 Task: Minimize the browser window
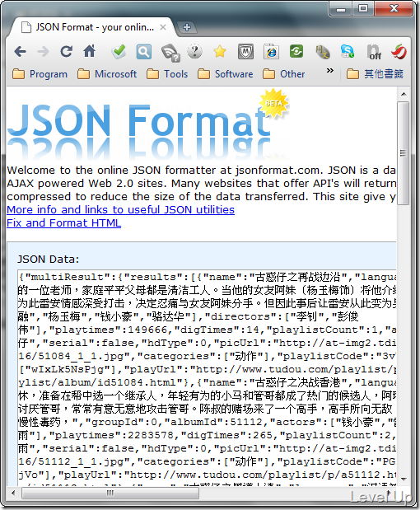(341, 9)
